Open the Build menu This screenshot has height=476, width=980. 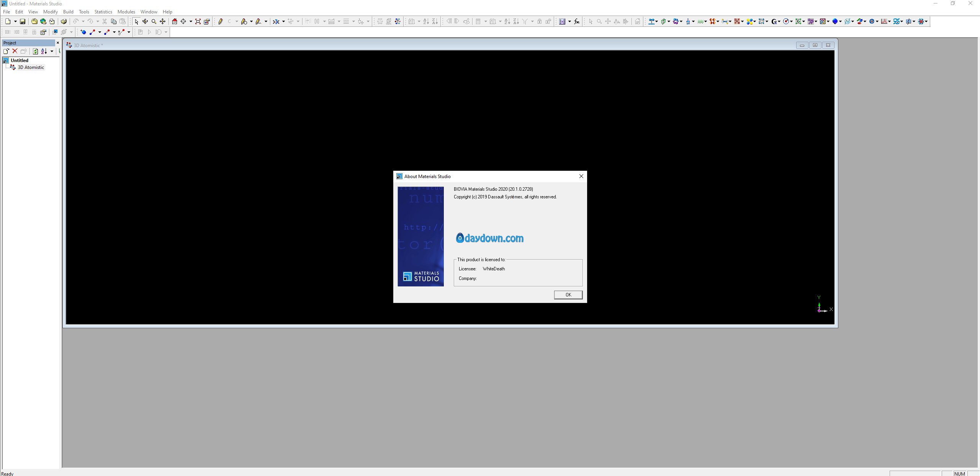pyautogui.click(x=68, y=11)
